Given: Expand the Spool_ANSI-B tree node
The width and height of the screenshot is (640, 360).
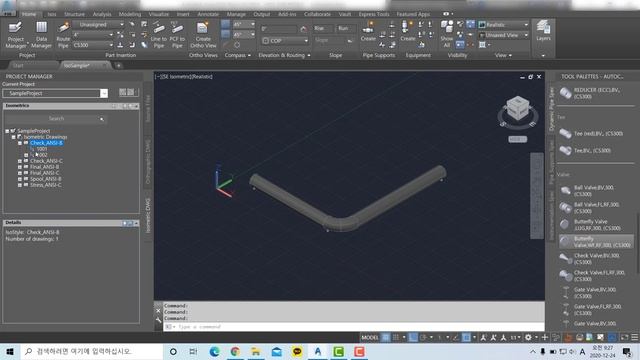Looking at the screenshot, I should [x=20, y=179].
